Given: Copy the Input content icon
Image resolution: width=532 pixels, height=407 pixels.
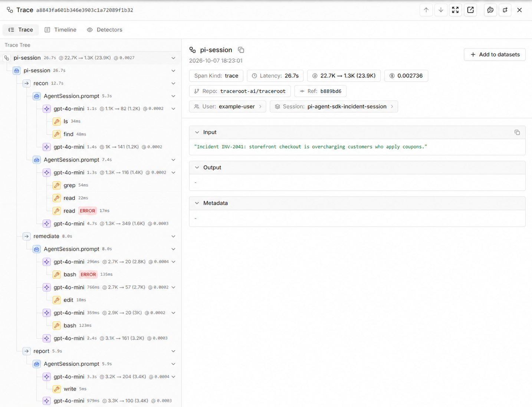Looking at the screenshot, I should pyautogui.click(x=517, y=132).
